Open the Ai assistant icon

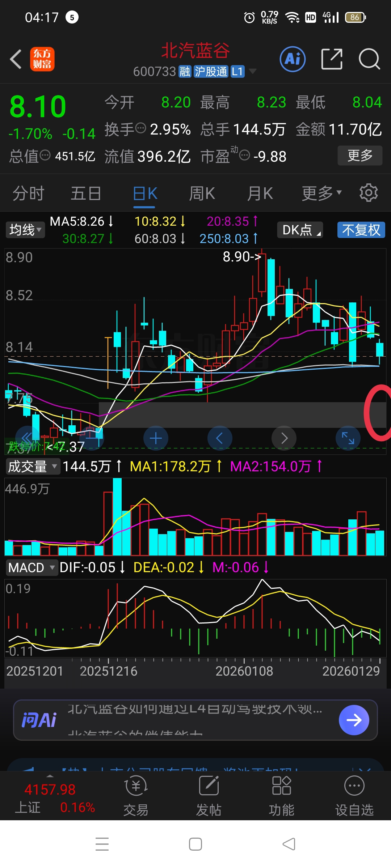293,59
